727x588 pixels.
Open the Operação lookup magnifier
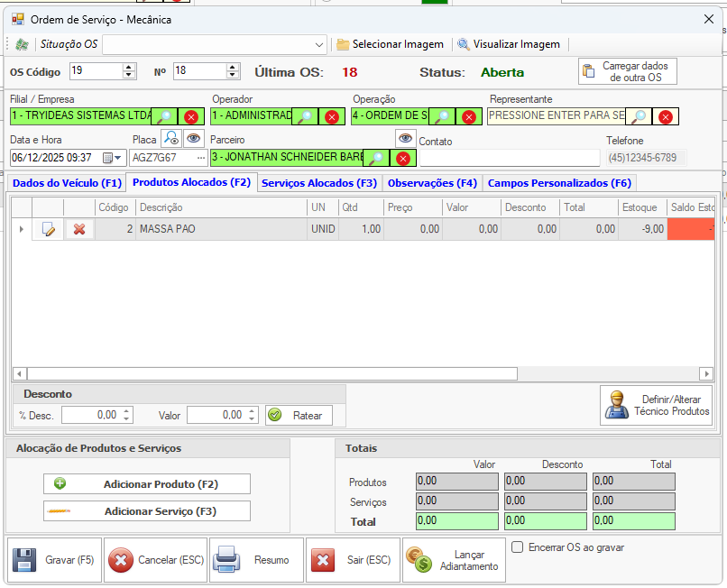point(442,116)
